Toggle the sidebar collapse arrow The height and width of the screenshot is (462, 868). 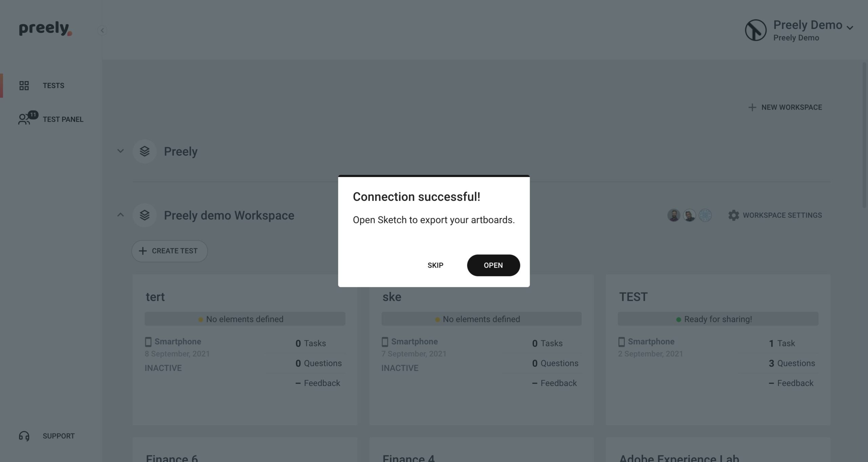pyautogui.click(x=102, y=30)
